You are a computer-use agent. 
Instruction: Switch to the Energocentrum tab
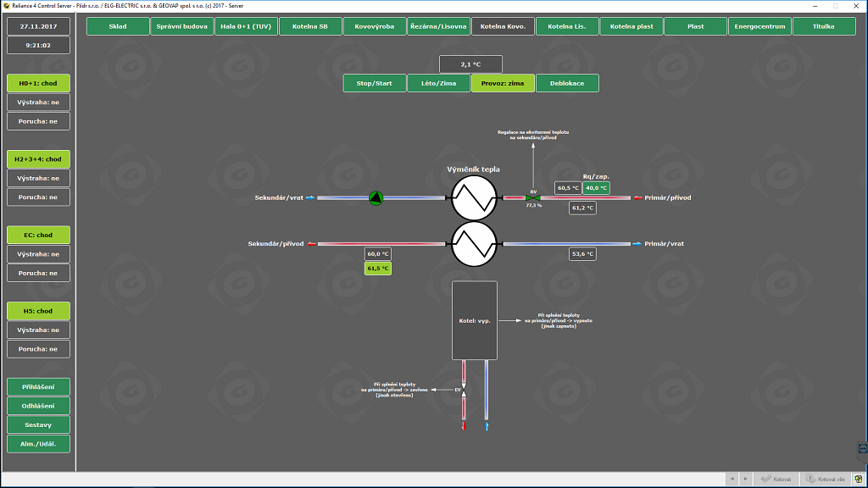[x=759, y=26]
